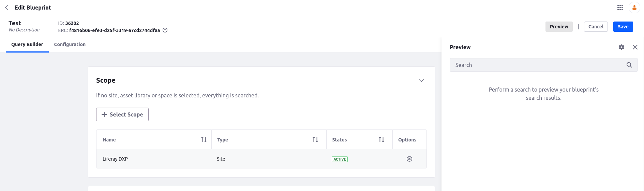Viewport: 644px width, 191px height.
Task: Click the back arrow beside Edit Blueprint
Action: click(x=6, y=8)
